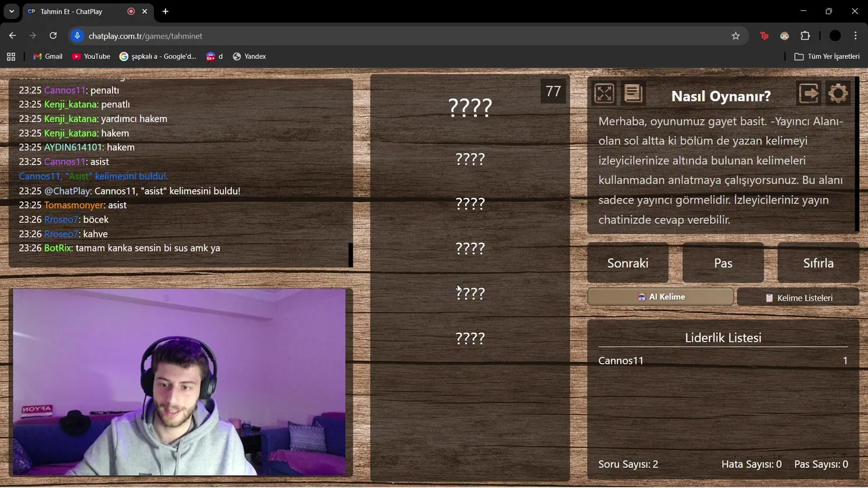Click Kenji_katana: yardımcı hakem message
868x488 pixels.
pyautogui.click(x=93, y=119)
